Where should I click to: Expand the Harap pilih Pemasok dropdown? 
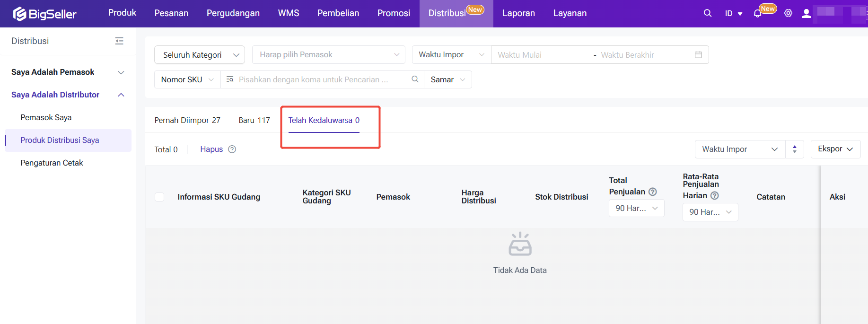(329, 55)
